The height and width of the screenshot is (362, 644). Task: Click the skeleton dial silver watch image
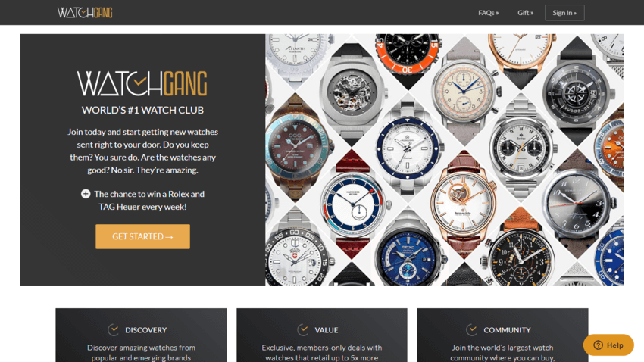351,92
